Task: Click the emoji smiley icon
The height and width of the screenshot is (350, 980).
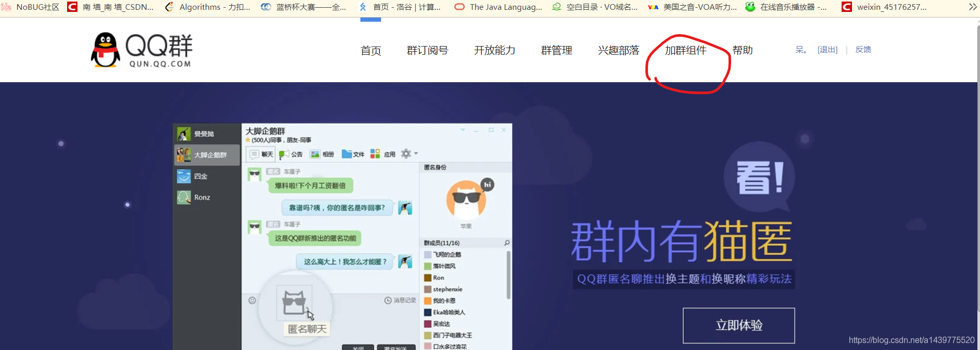Action: pyautogui.click(x=252, y=300)
